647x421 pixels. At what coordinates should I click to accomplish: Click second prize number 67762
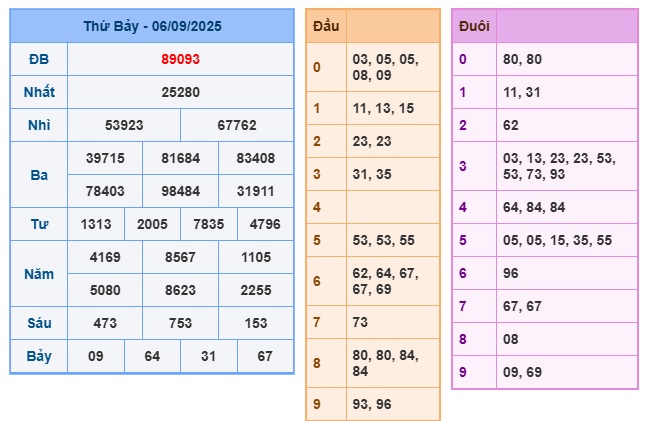pos(238,126)
